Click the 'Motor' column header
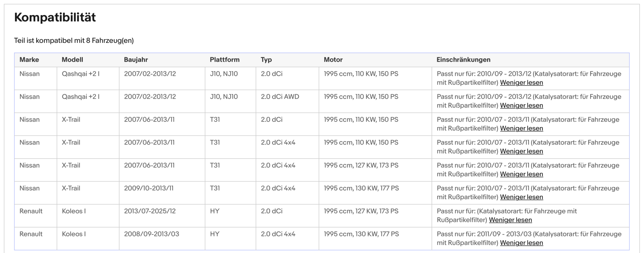 tap(333, 60)
